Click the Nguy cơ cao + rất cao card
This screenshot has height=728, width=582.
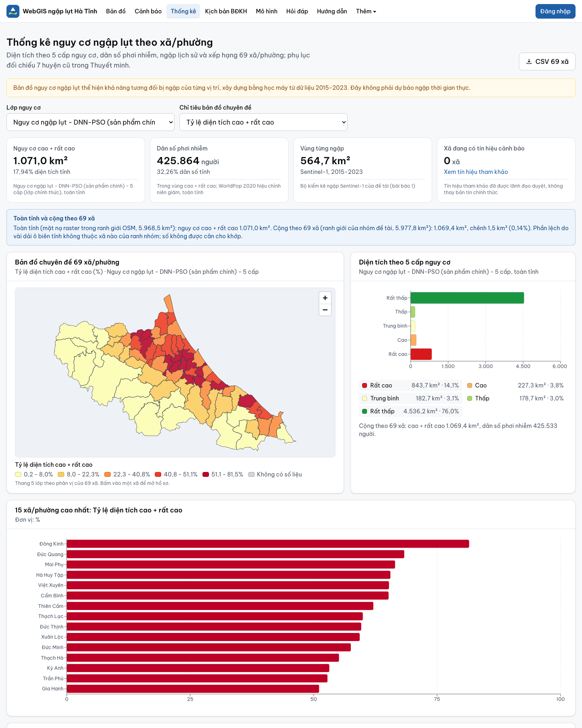pyautogui.click(x=76, y=170)
